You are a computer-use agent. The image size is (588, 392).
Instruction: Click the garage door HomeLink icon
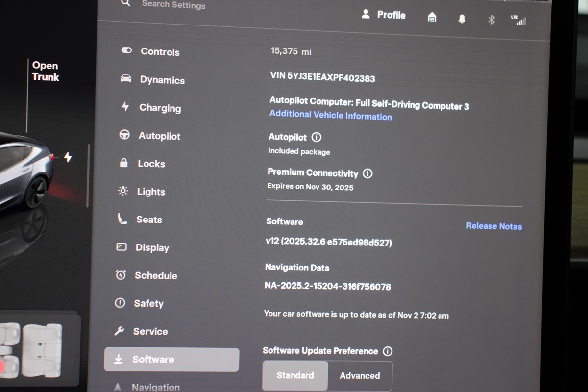click(432, 18)
